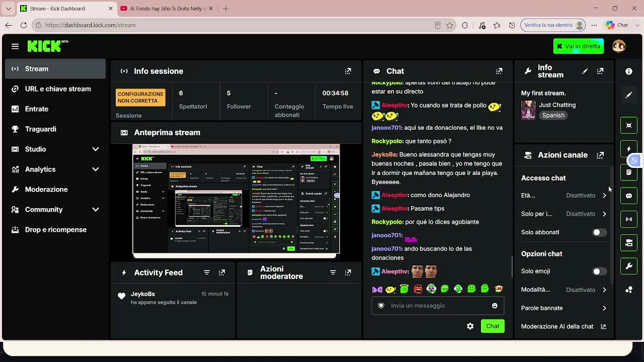
Task: Open Entrate in the sidebar
Action: click(x=55, y=109)
